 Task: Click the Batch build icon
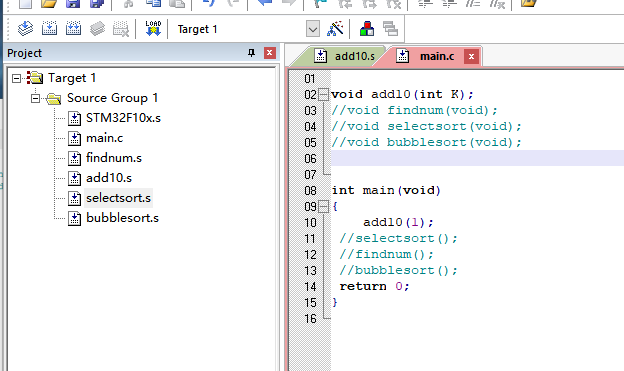pyautogui.click(x=97, y=29)
